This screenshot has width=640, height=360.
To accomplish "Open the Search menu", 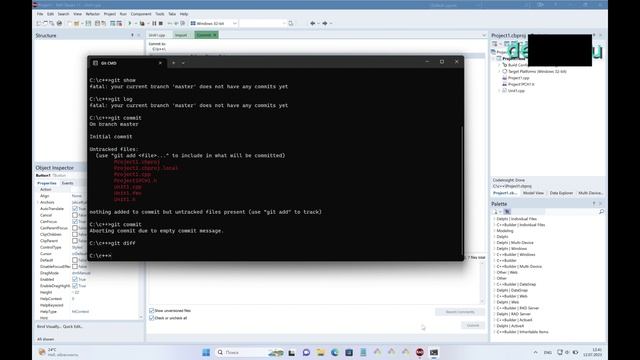I will (x=63, y=14).
